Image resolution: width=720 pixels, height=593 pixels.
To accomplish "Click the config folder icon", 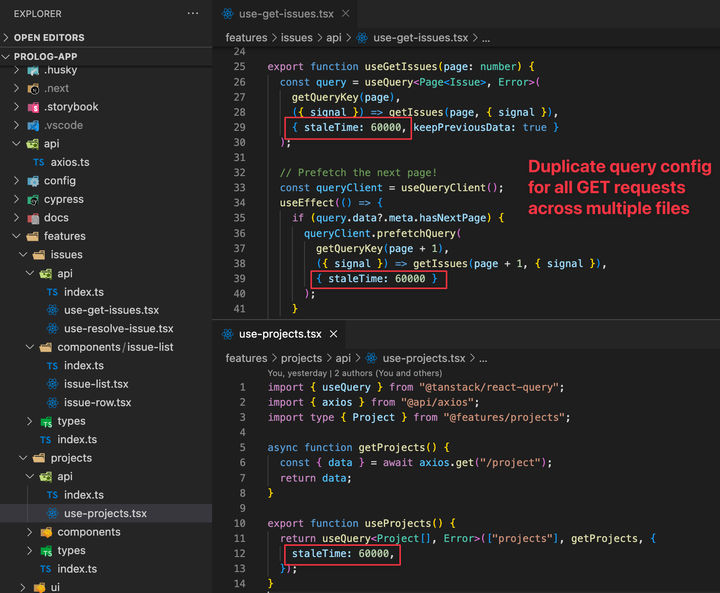I will tap(33, 181).
